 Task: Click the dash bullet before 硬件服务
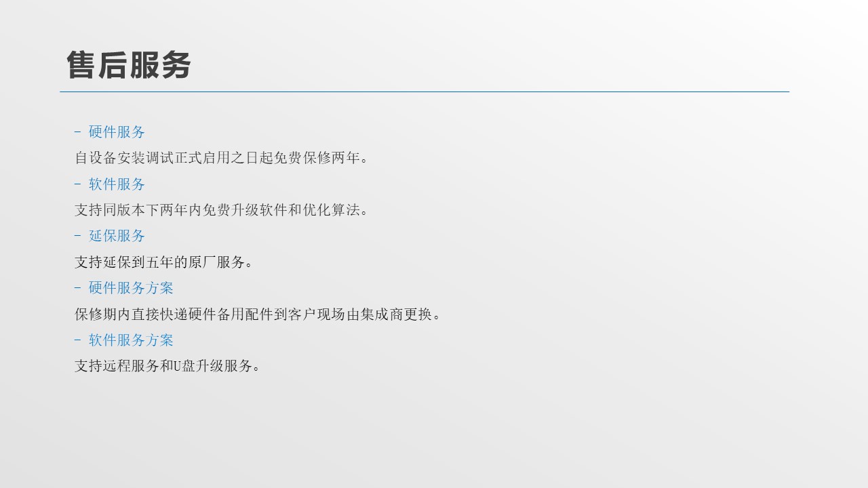pos(78,132)
